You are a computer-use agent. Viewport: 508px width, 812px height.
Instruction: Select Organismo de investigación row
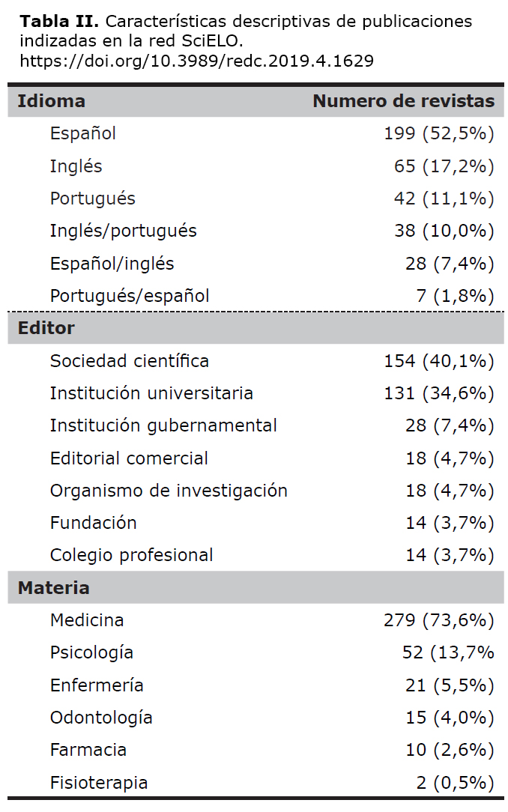255,491
